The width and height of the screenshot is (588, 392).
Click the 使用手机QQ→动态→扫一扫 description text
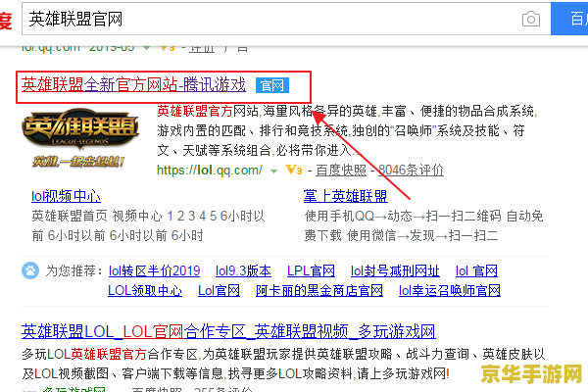[423, 225]
